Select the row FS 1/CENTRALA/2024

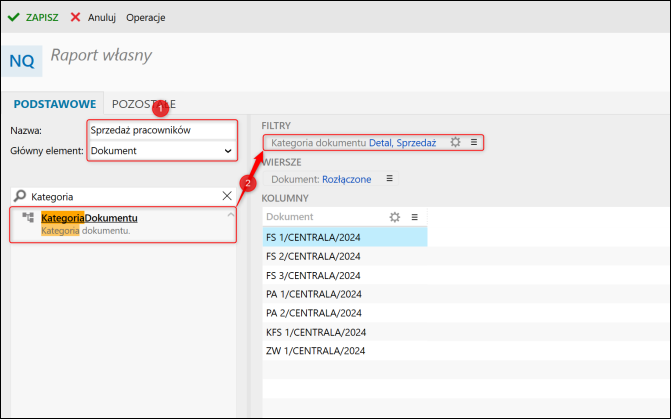tap(344, 237)
